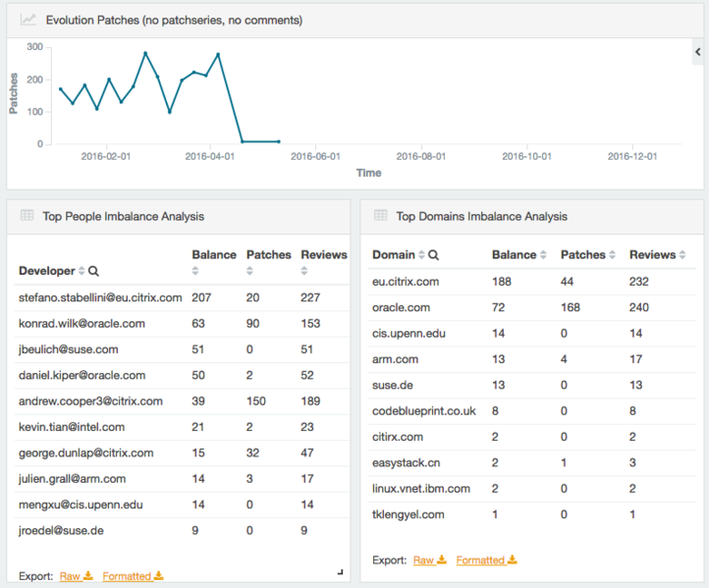Click the resize handle of Top People panel
Viewport: 709px width, 588px height.
340,571
